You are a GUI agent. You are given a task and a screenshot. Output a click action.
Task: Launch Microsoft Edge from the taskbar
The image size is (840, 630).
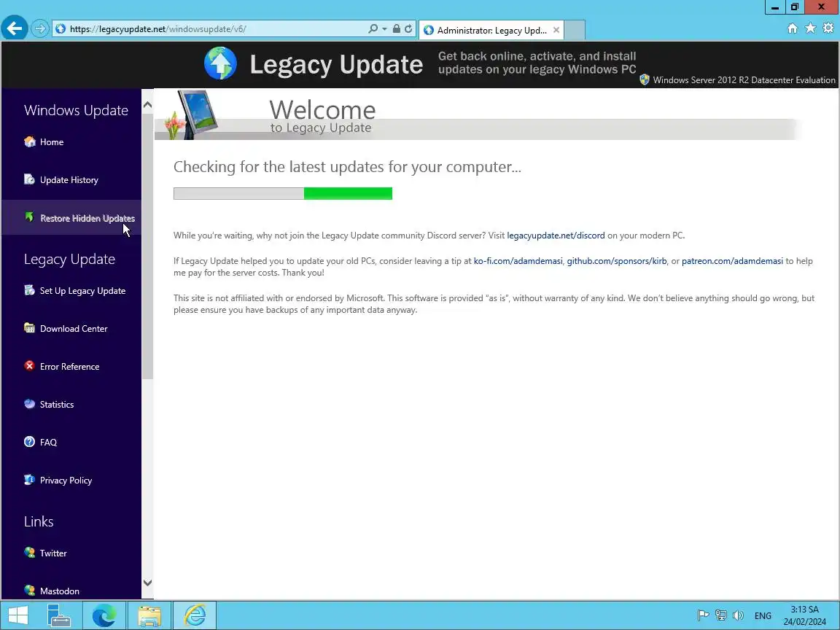pos(104,615)
